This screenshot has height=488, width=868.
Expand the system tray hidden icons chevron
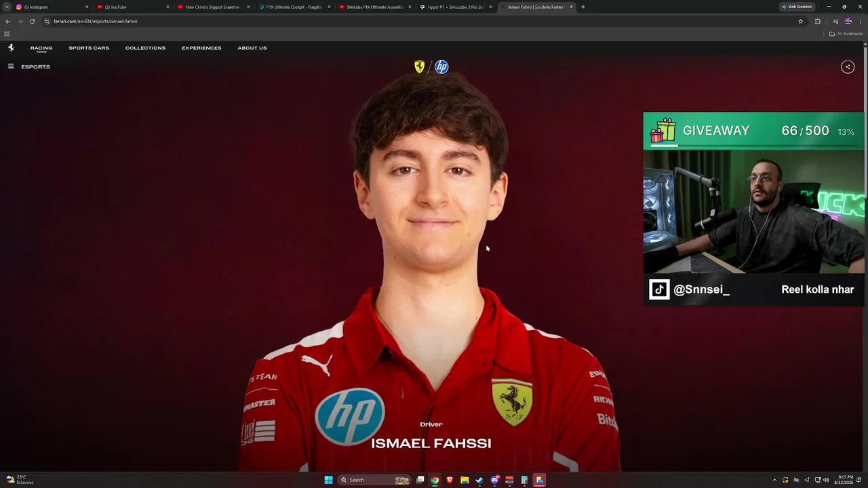[774, 480]
